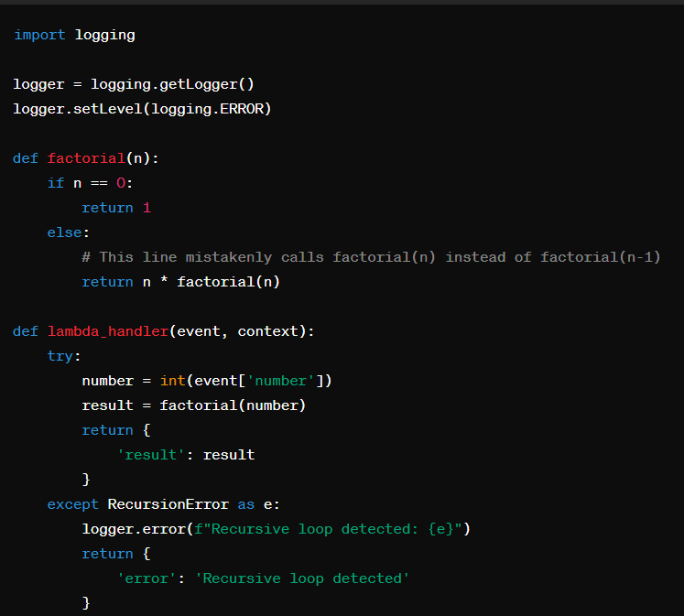Click the lambda_handler function name
Image resolution: width=684 pixels, height=616 pixels.
(x=108, y=331)
